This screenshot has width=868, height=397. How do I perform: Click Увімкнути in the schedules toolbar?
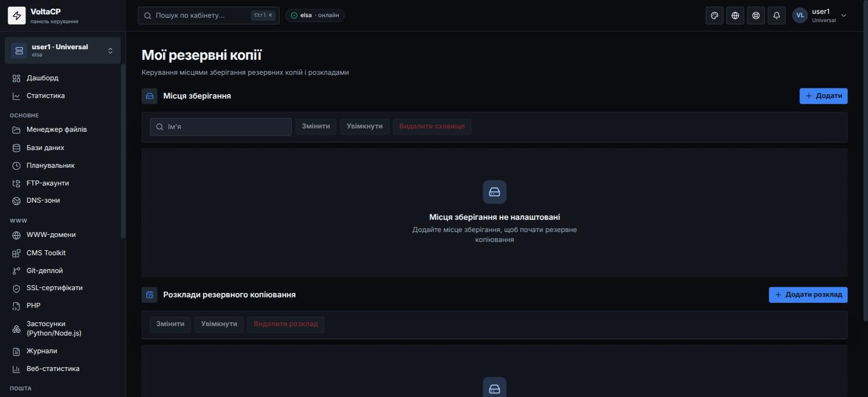pos(219,324)
